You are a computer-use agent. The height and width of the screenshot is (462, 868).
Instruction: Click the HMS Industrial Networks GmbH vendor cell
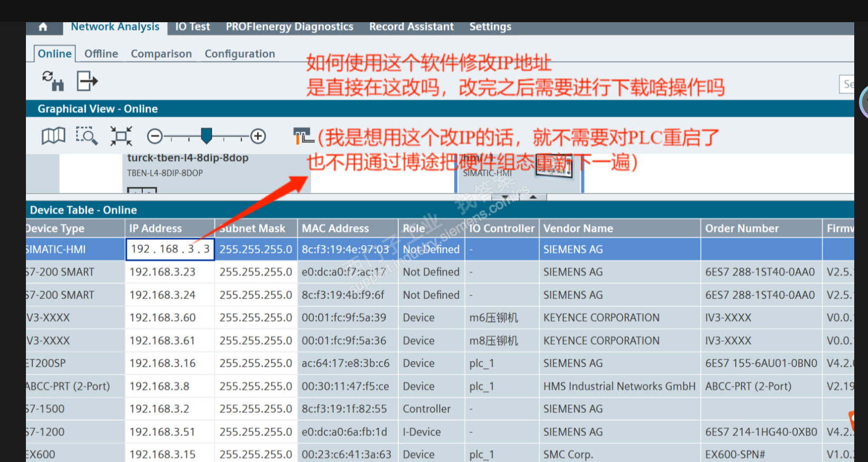point(620,386)
